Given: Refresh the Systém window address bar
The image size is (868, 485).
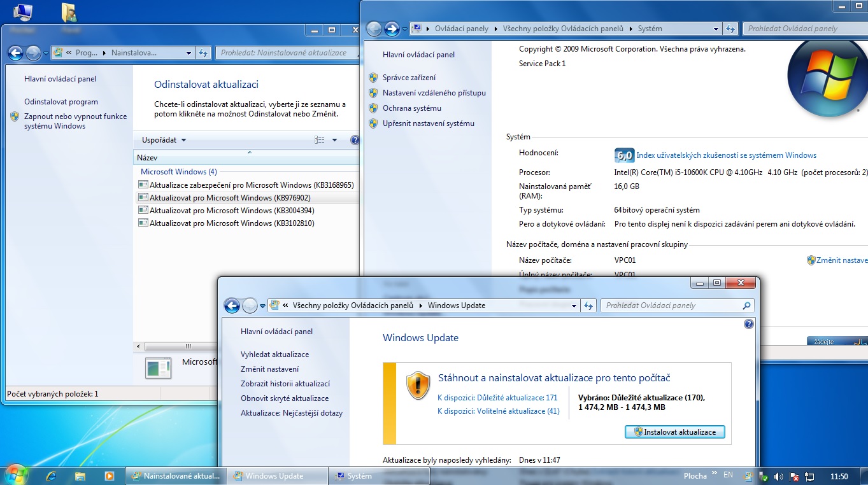Looking at the screenshot, I should [731, 29].
